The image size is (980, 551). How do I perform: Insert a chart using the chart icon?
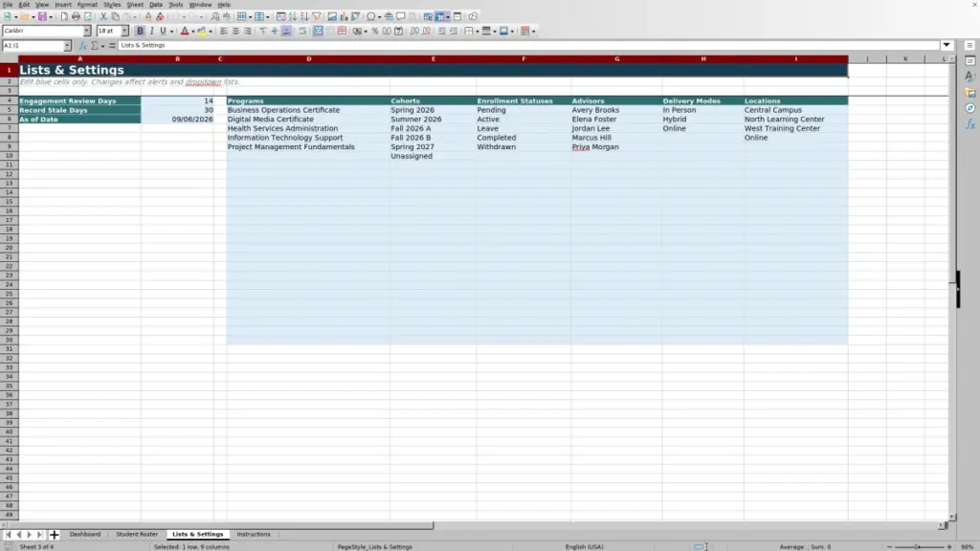(x=344, y=17)
